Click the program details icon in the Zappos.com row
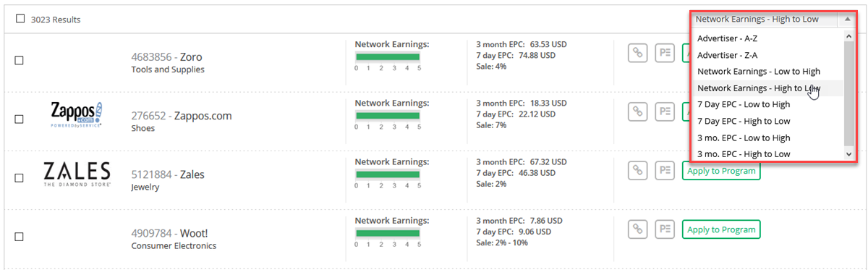The width and height of the screenshot is (868, 270). 665,111
